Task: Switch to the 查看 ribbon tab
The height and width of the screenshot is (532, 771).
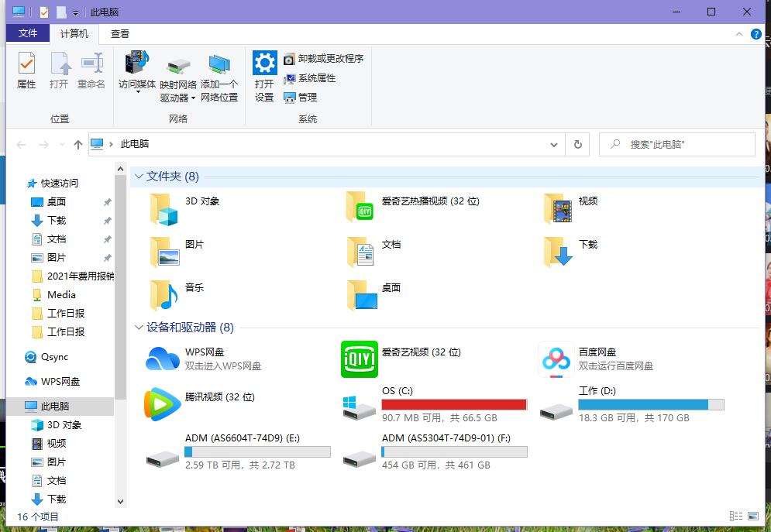Action: click(119, 33)
